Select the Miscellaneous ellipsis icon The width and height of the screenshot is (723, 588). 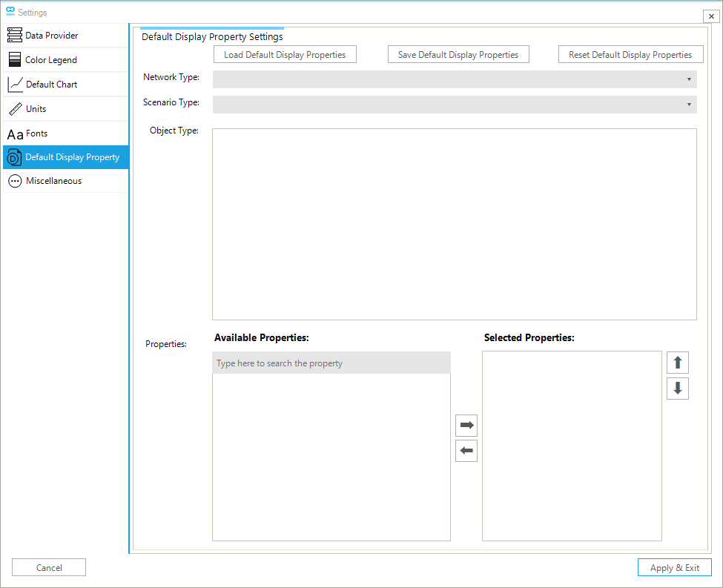14,181
